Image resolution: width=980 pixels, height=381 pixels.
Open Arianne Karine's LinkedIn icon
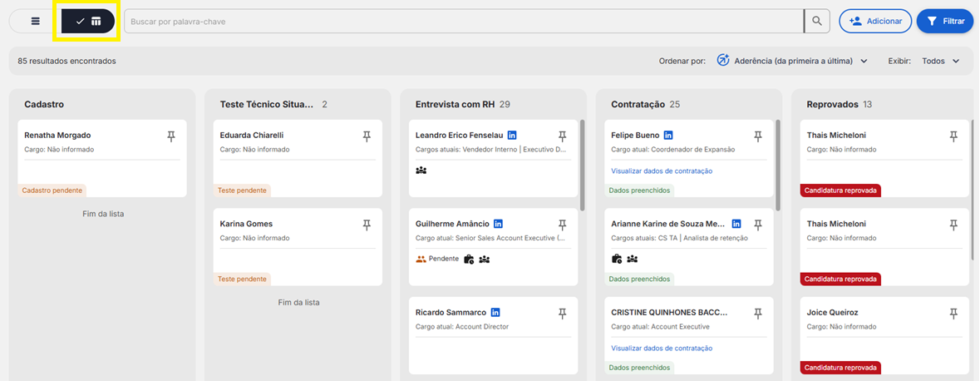click(736, 223)
